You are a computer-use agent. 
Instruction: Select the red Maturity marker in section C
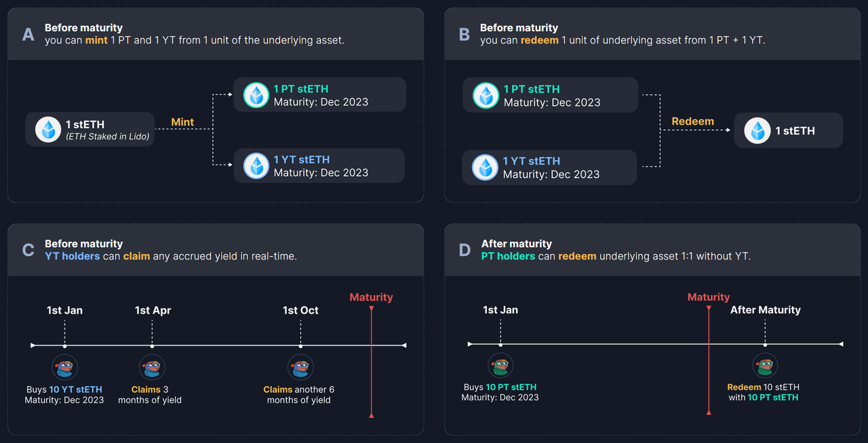point(371,297)
